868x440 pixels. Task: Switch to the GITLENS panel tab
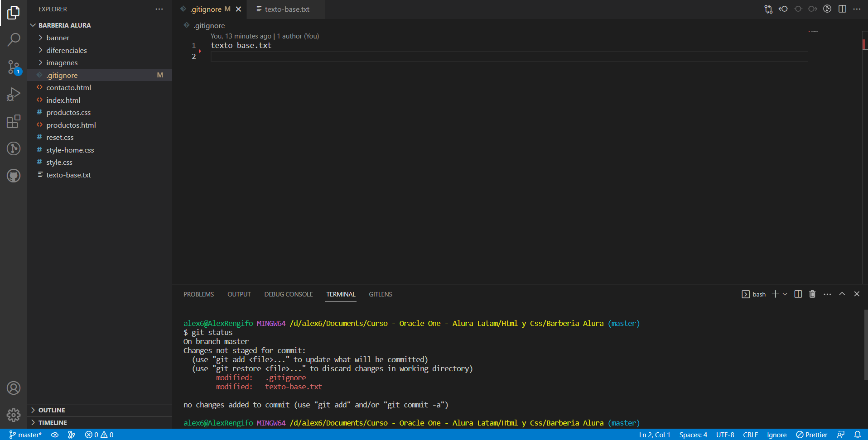pos(381,294)
